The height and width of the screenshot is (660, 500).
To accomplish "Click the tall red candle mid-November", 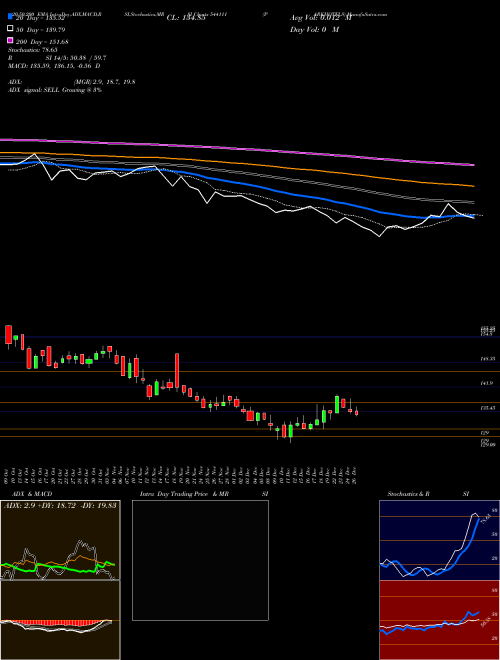I will point(177,370).
